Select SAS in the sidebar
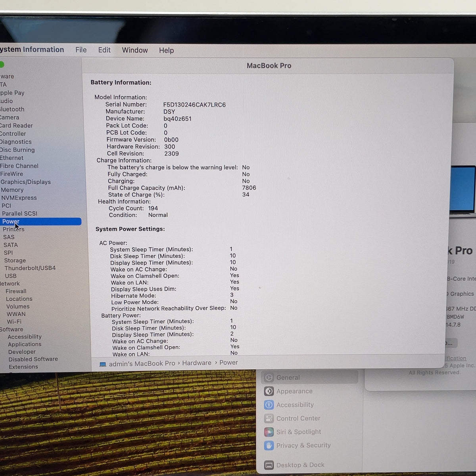Image resolution: width=476 pixels, height=476 pixels. [9, 237]
